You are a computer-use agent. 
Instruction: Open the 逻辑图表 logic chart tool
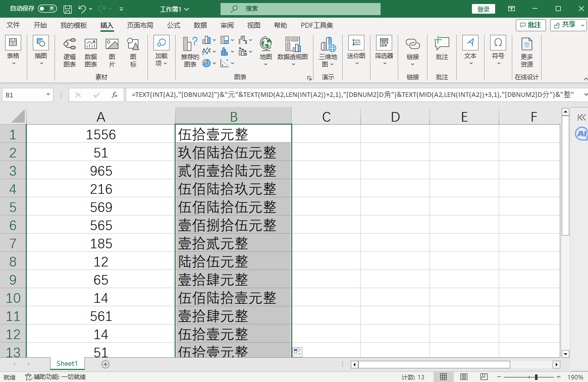tap(70, 51)
